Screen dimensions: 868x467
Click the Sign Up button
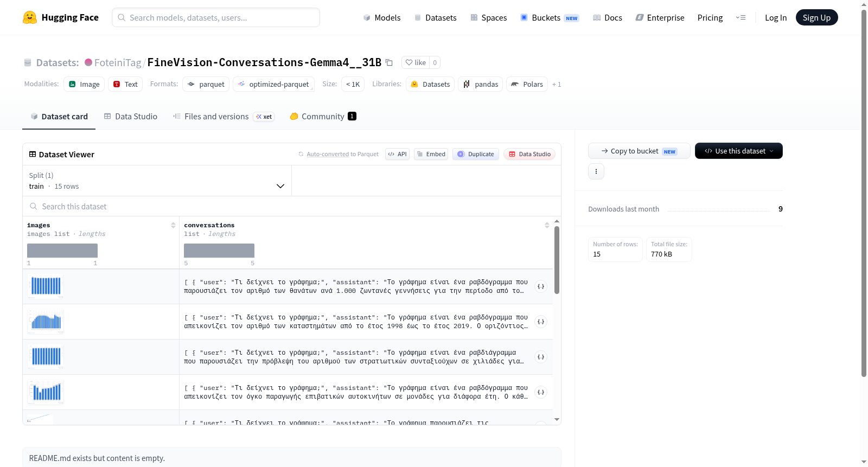[x=816, y=17]
